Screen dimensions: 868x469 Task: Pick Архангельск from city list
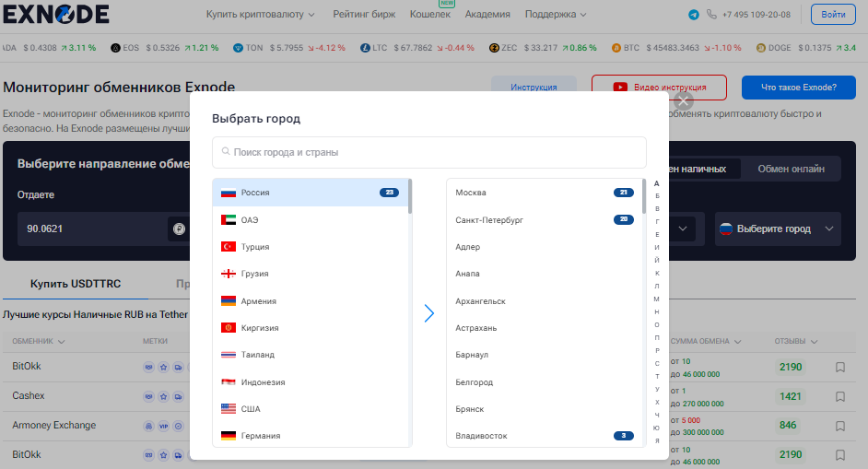click(545, 300)
